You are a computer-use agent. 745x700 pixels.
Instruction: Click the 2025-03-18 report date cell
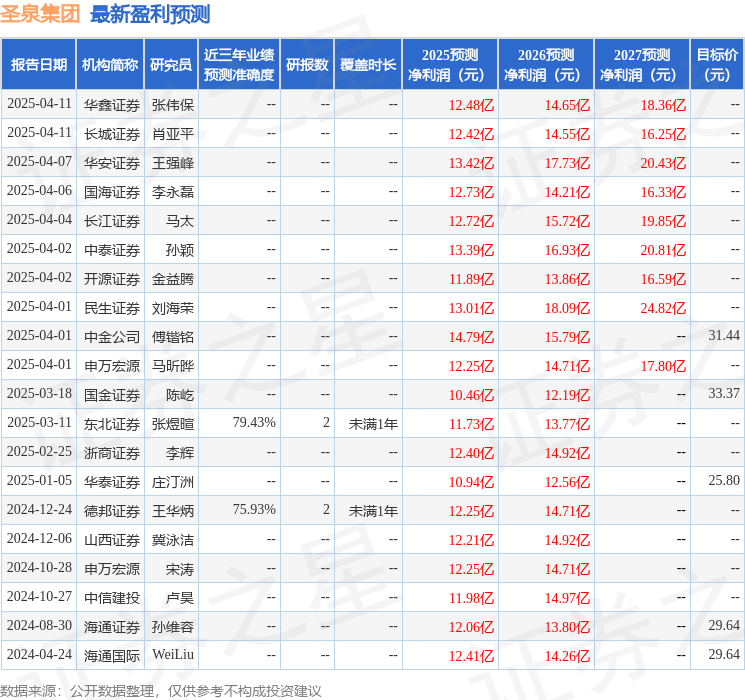click(39, 393)
